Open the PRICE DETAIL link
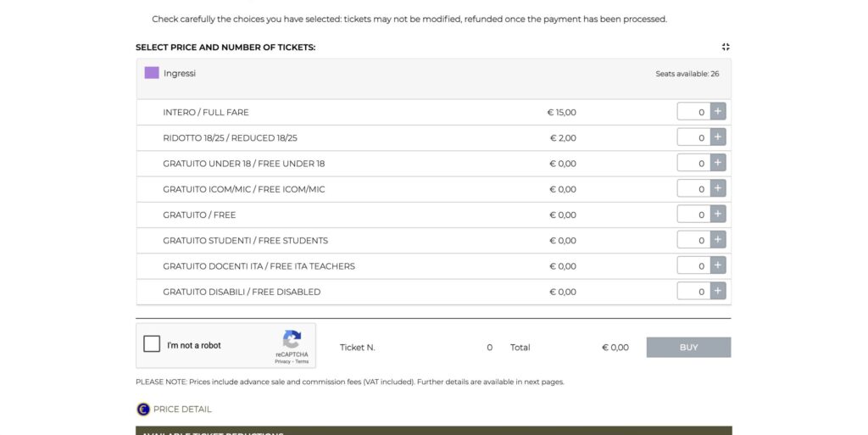 point(182,409)
